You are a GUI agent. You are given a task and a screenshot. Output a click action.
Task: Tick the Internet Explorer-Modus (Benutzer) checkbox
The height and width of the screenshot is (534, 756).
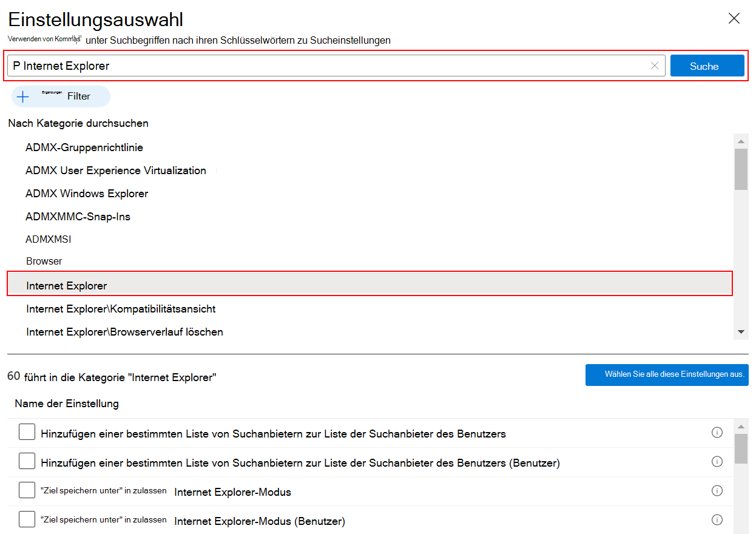pos(27,520)
